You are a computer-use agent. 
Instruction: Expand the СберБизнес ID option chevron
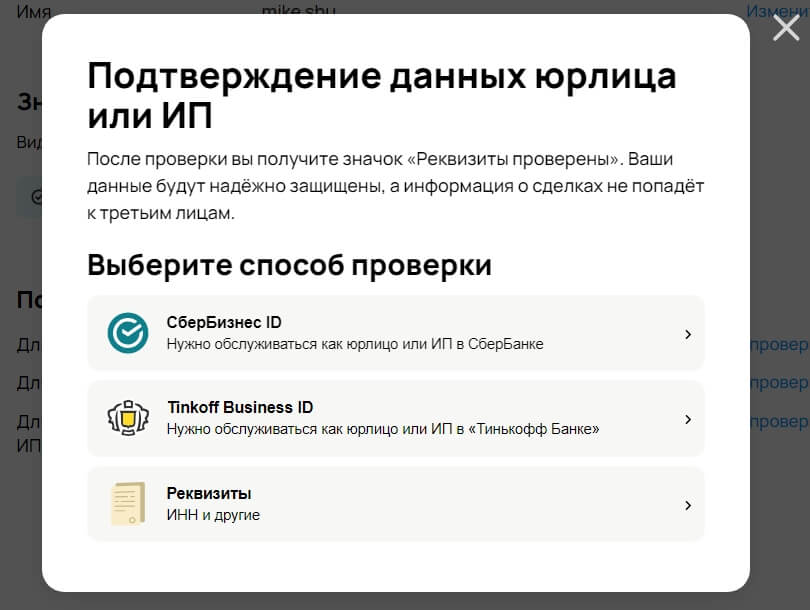tap(688, 334)
